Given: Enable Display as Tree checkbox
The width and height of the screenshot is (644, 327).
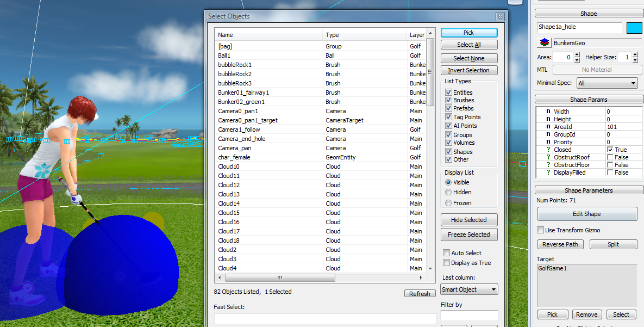Looking at the screenshot, I should click(446, 263).
